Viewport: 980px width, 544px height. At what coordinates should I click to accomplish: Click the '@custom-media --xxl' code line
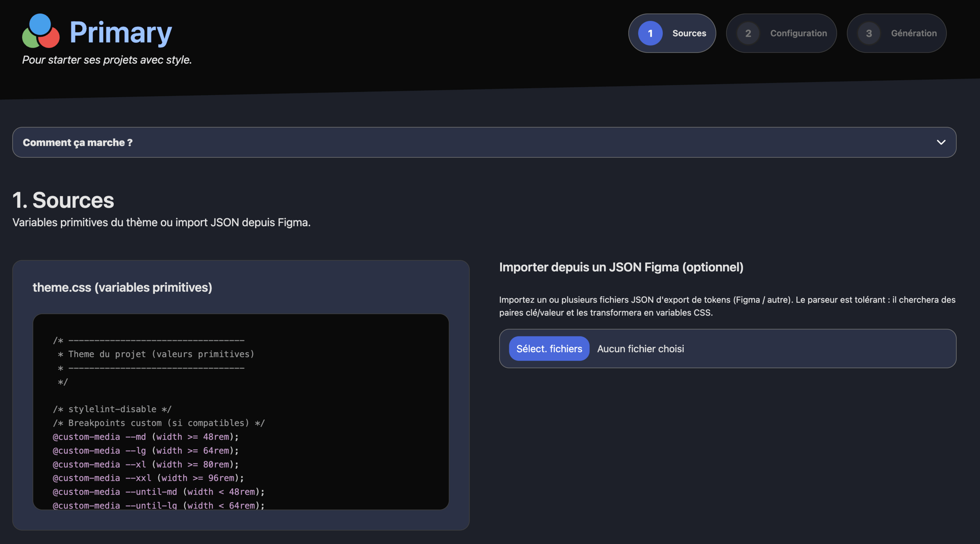(x=148, y=478)
